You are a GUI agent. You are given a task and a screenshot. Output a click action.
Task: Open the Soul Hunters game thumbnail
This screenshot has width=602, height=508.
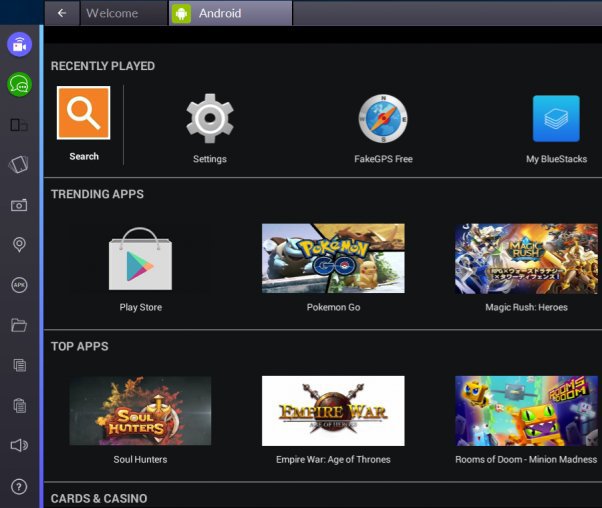point(140,411)
